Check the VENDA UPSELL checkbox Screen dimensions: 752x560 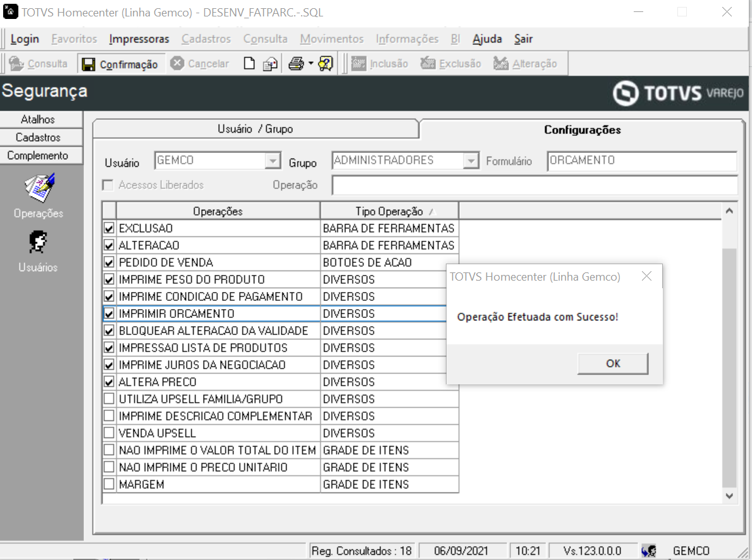point(109,433)
